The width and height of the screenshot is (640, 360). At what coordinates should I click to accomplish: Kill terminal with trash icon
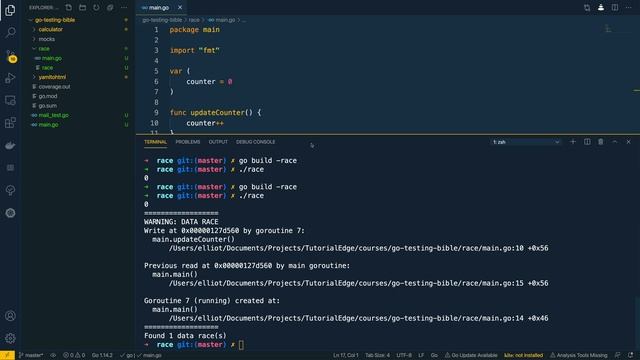click(601, 142)
